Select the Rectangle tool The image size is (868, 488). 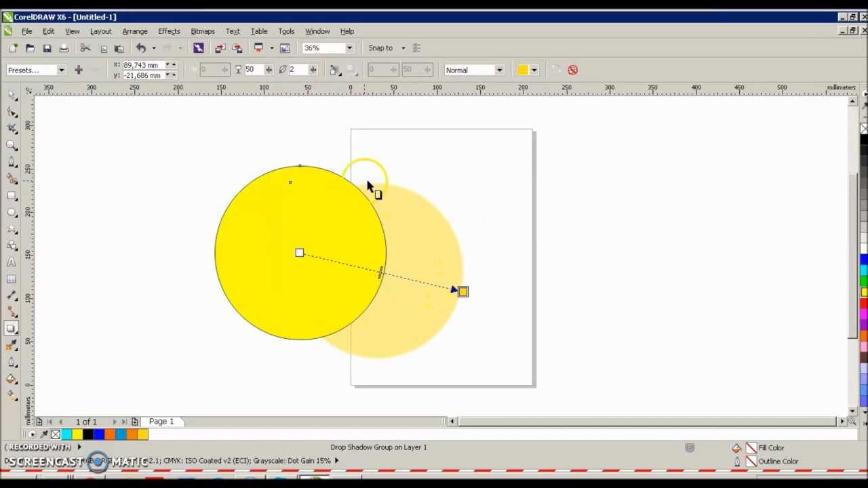(12, 196)
